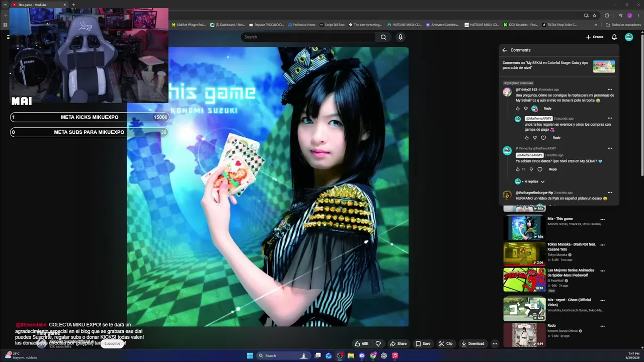This screenshot has width=644, height=362.
Task: Start voice search with the microphone icon
Action: [x=400, y=37]
